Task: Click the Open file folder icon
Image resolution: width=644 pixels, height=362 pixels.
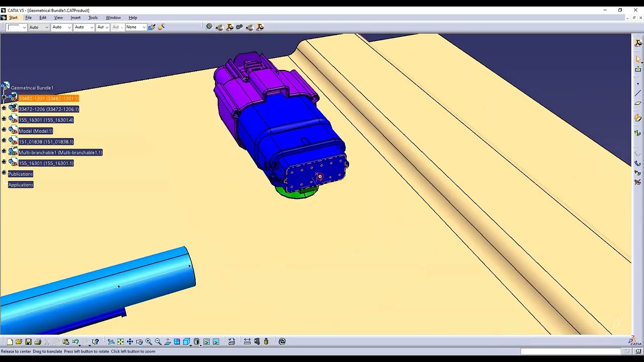Action: click(x=19, y=342)
